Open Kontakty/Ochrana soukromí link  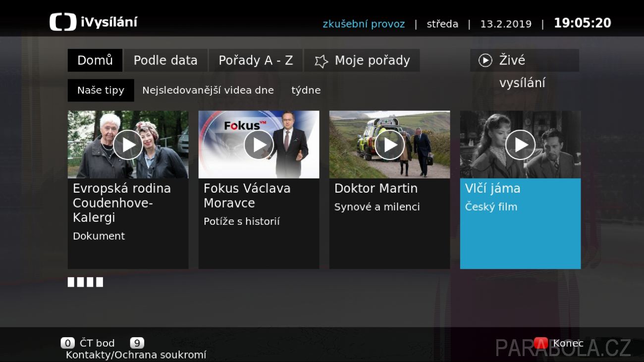136,355
